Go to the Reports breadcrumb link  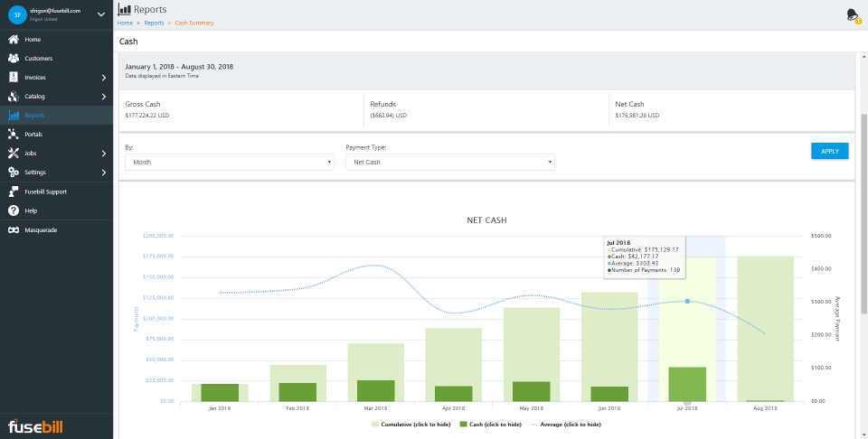tap(154, 23)
